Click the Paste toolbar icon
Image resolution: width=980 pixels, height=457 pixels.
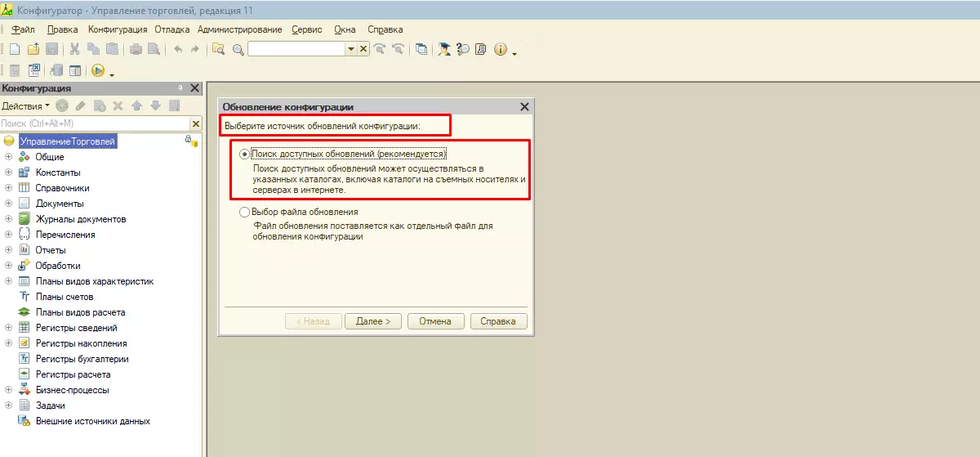pyautogui.click(x=112, y=49)
